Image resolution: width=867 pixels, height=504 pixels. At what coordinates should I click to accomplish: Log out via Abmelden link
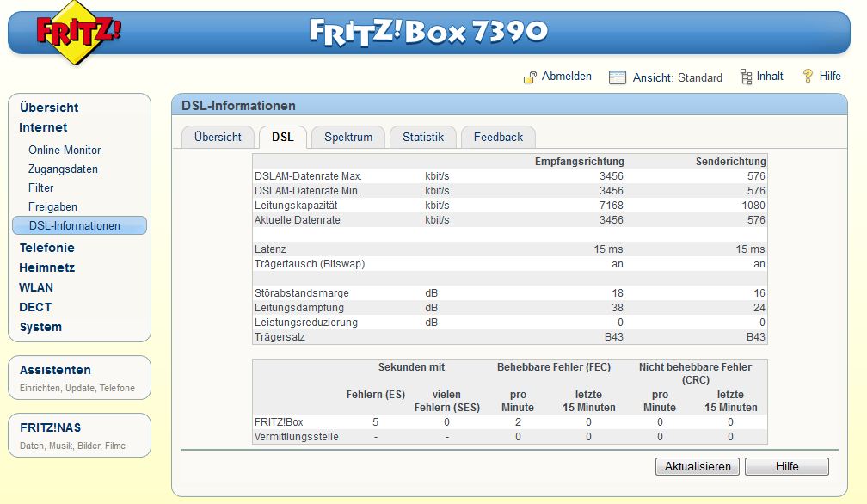pos(566,77)
